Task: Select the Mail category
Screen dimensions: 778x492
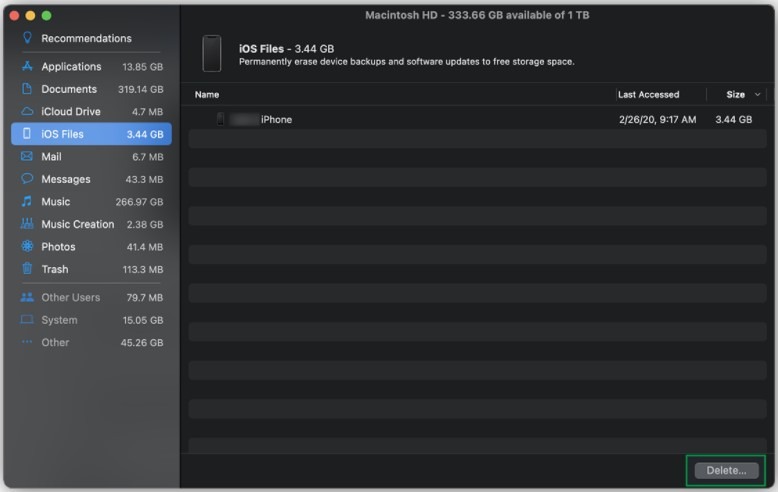Action: (x=51, y=157)
